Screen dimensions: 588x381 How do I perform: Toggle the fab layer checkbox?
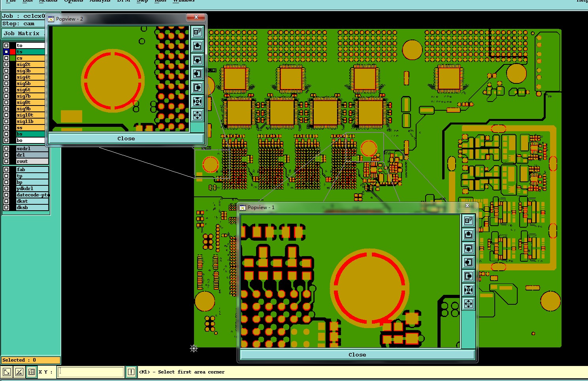point(6,170)
